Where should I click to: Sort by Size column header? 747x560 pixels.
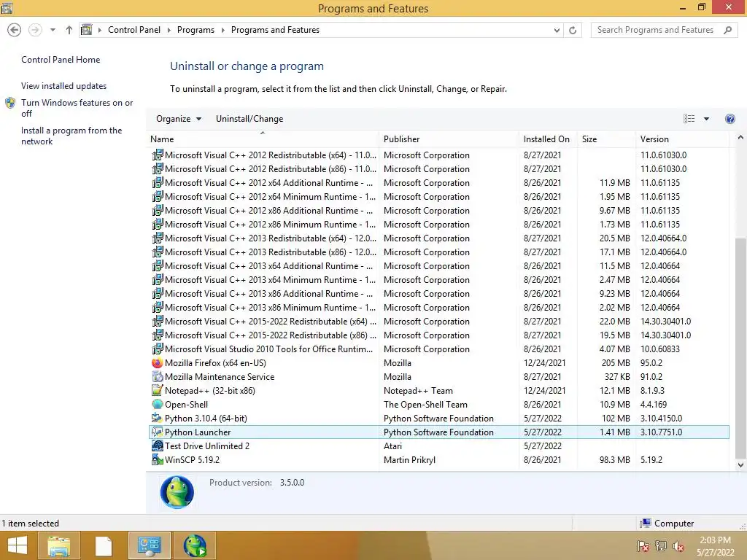(x=606, y=139)
